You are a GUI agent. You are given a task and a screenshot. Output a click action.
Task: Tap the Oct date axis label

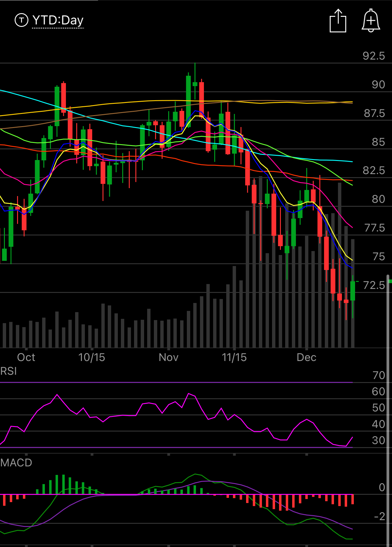[x=26, y=357]
